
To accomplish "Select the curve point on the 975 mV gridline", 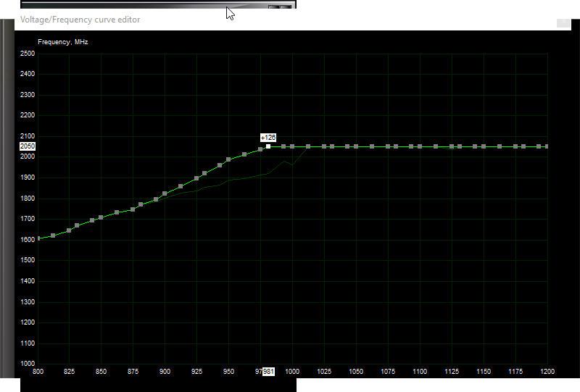I will click(260, 149).
